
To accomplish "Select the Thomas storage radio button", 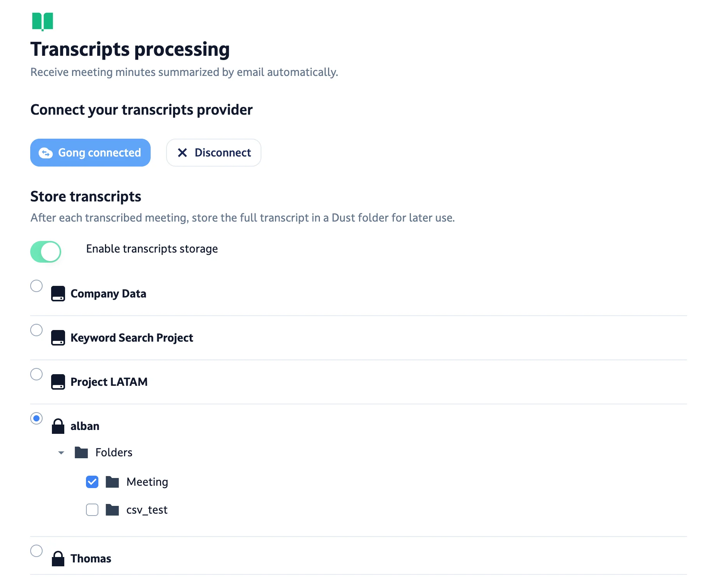I will pos(36,550).
